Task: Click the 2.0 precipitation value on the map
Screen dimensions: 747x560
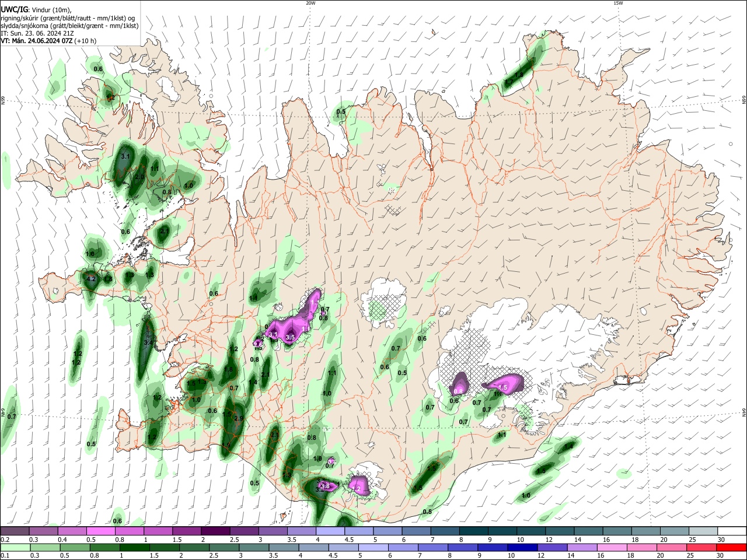Action: point(139,177)
